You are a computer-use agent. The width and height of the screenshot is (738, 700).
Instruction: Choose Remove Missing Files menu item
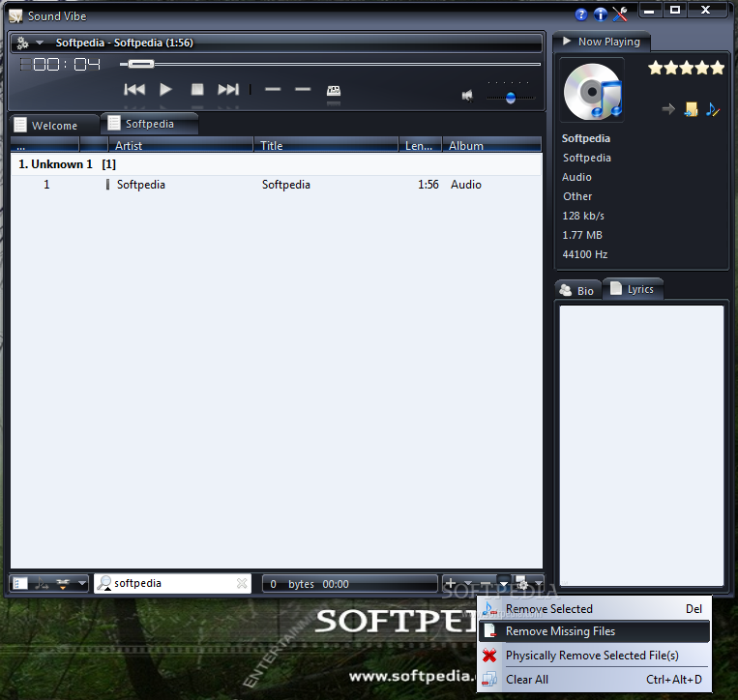[x=594, y=631]
